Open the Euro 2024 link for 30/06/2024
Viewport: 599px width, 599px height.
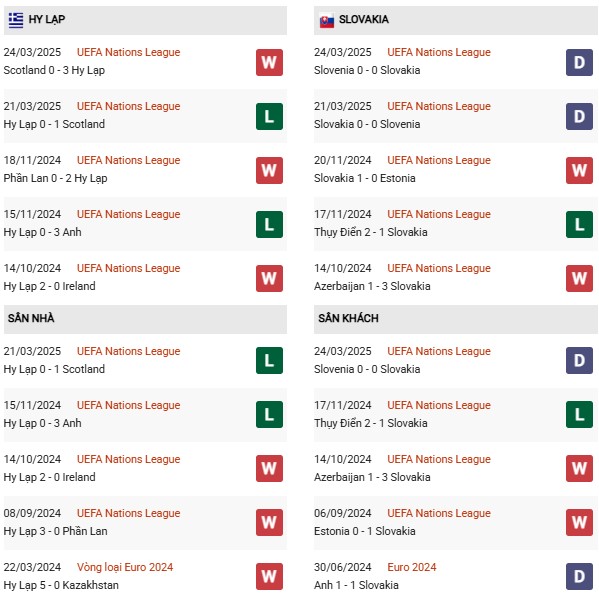411,567
